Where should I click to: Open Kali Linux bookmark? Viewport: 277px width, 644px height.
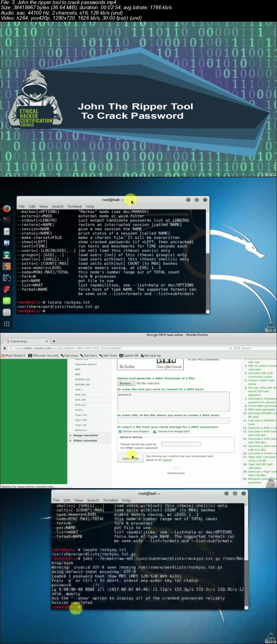[69, 355]
